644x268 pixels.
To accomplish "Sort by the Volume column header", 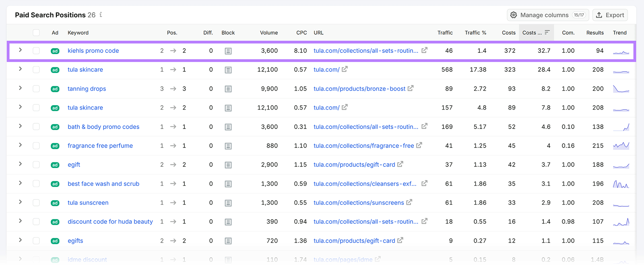I will click(x=269, y=33).
